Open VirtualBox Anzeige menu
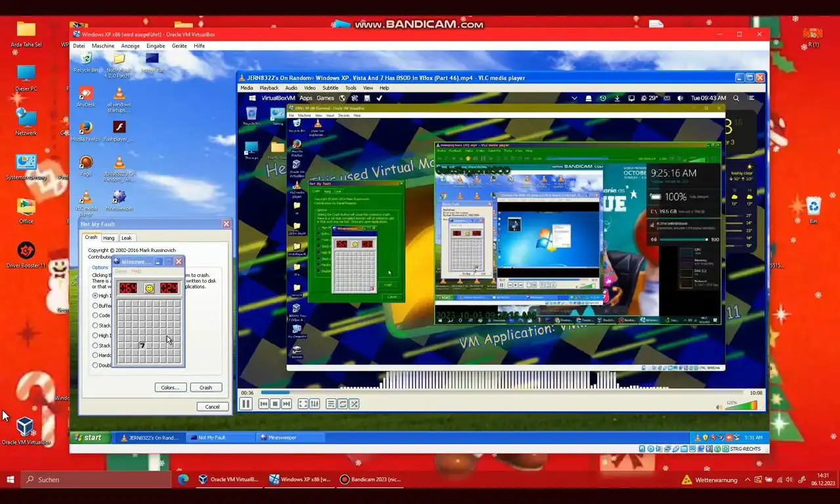 (x=130, y=46)
